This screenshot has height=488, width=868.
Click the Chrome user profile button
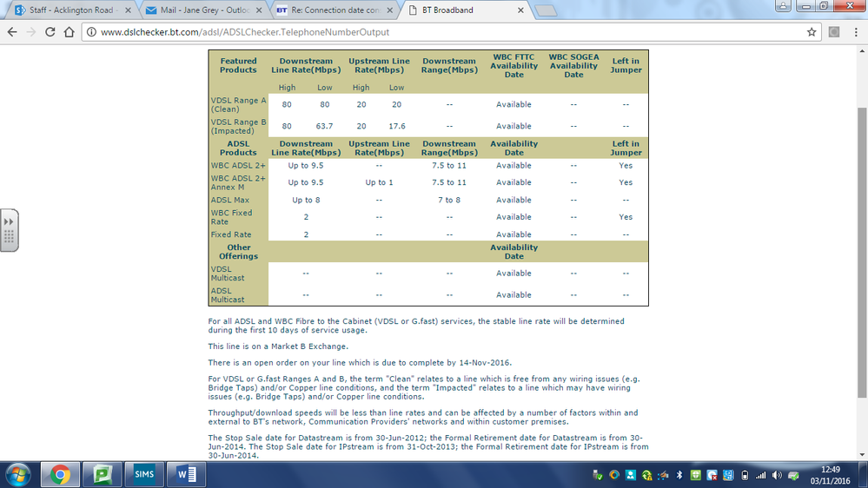(783, 5)
